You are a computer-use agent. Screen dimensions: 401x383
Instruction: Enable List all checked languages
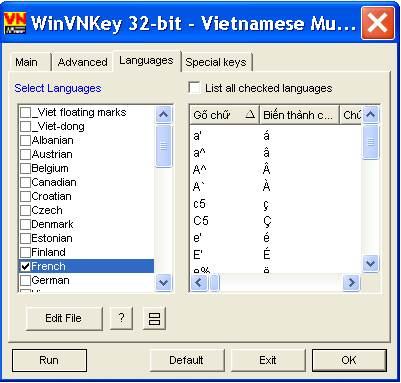click(194, 88)
